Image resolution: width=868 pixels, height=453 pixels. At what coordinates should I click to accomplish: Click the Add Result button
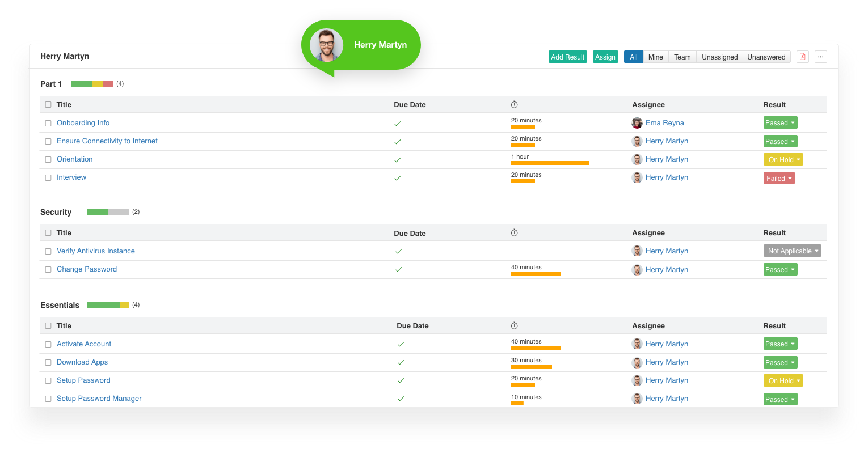567,57
